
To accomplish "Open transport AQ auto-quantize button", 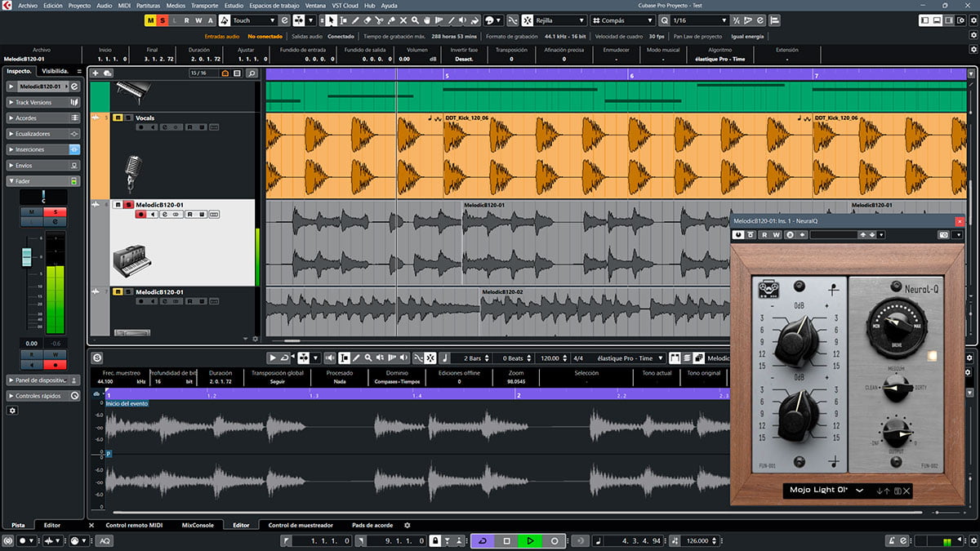I will tap(105, 541).
